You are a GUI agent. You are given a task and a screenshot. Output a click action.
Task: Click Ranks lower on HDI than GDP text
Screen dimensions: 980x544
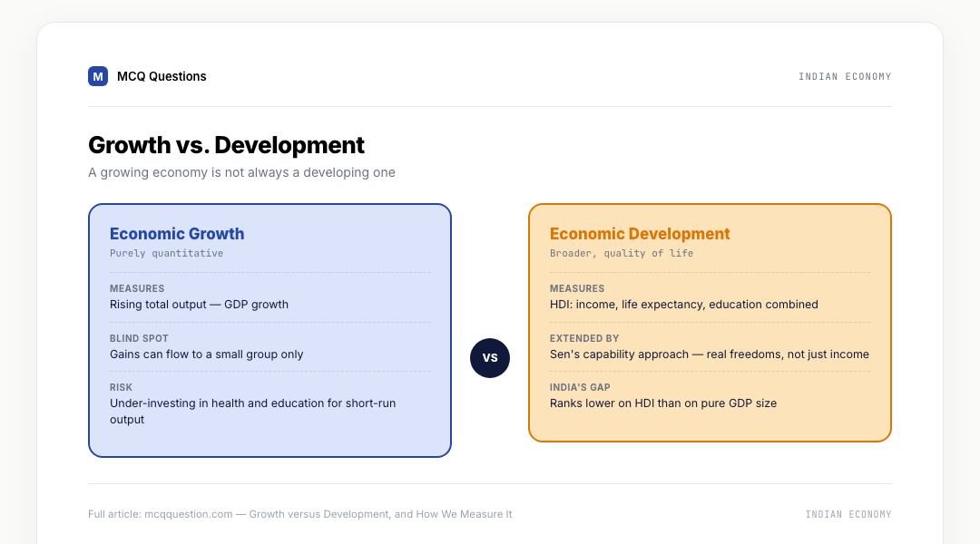[663, 403]
